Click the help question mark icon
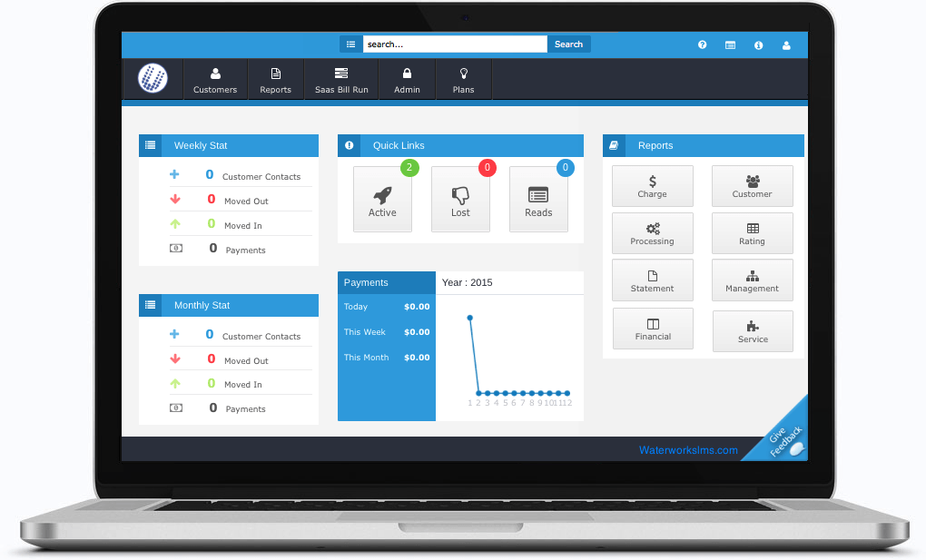Viewport: 926px width, 560px height. pyautogui.click(x=702, y=44)
